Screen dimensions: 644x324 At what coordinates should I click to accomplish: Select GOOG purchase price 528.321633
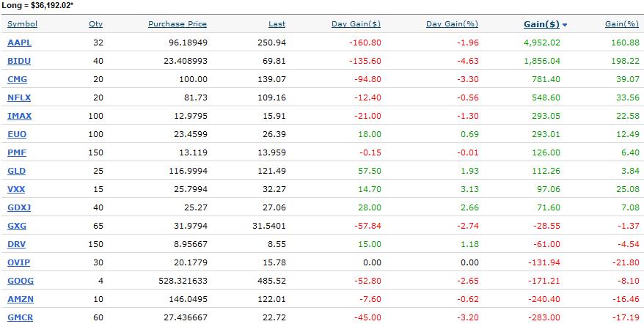pyautogui.click(x=183, y=281)
